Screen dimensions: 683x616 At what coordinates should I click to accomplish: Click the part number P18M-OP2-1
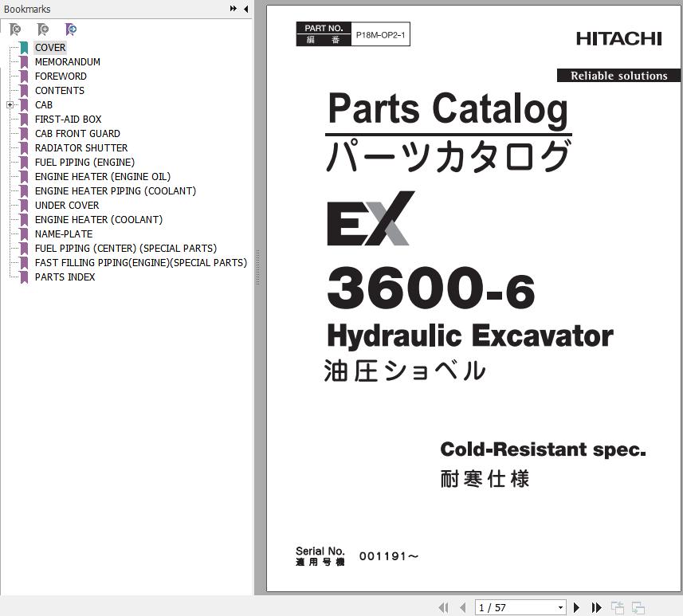point(380,35)
